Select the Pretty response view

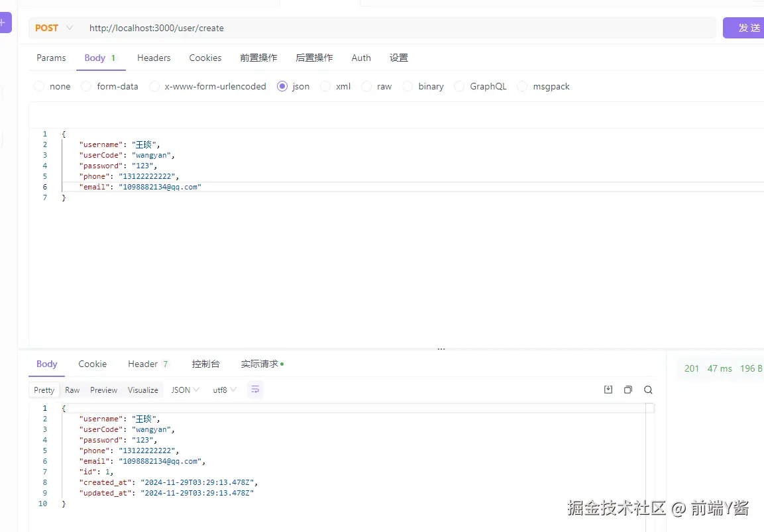(44, 390)
